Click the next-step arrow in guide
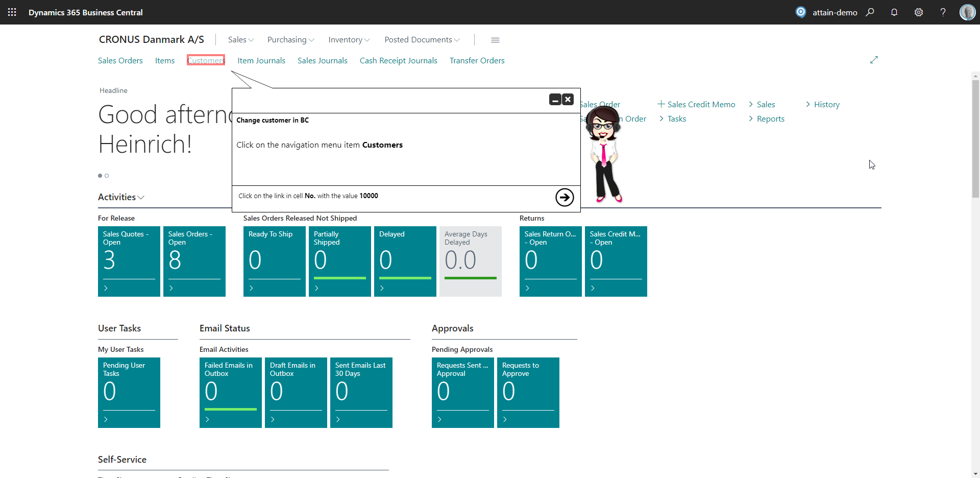The height and width of the screenshot is (478, 980). tap(565, 197)
